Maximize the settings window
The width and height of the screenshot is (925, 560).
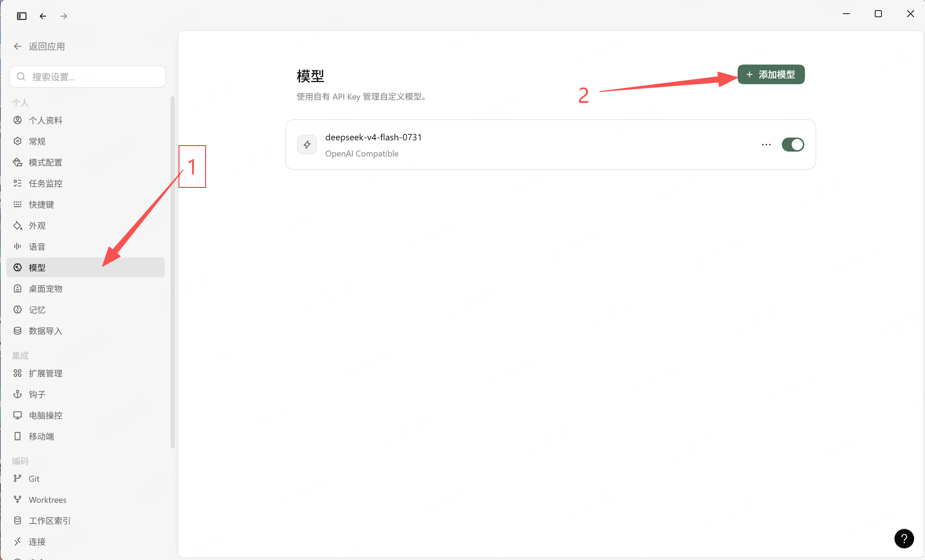[878, 14]
